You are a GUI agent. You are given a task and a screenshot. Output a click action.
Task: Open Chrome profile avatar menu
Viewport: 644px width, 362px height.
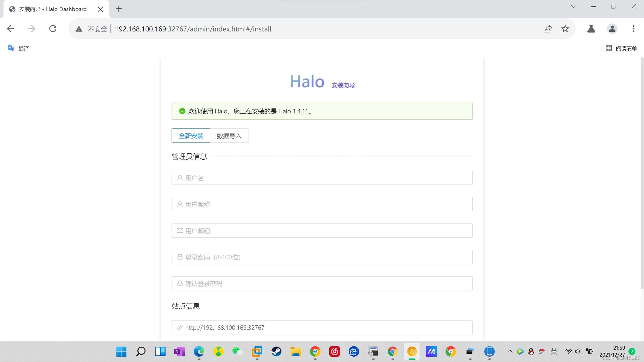tap(612, 29)
